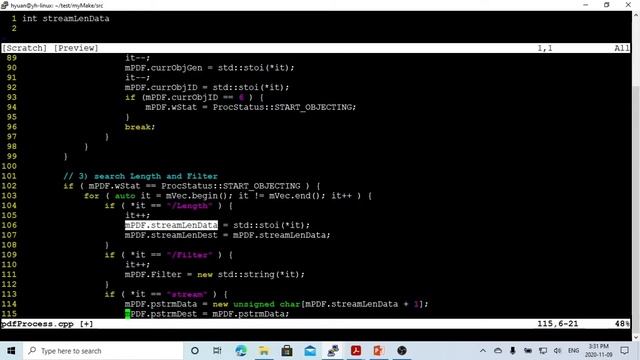Open Microsoft Store from the taskbar
Screen dimensions: 640x360
287,351
